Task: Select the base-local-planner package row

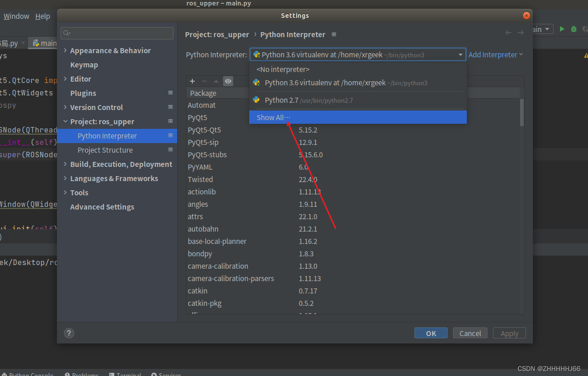Action: coord(353,241)
